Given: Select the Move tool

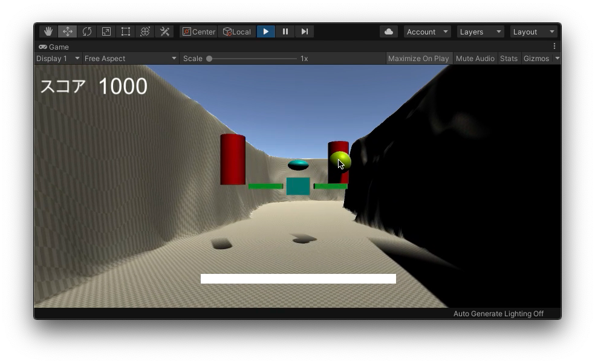Looking at the screenshot, I should pyautogui.click(x=68, y=31).
